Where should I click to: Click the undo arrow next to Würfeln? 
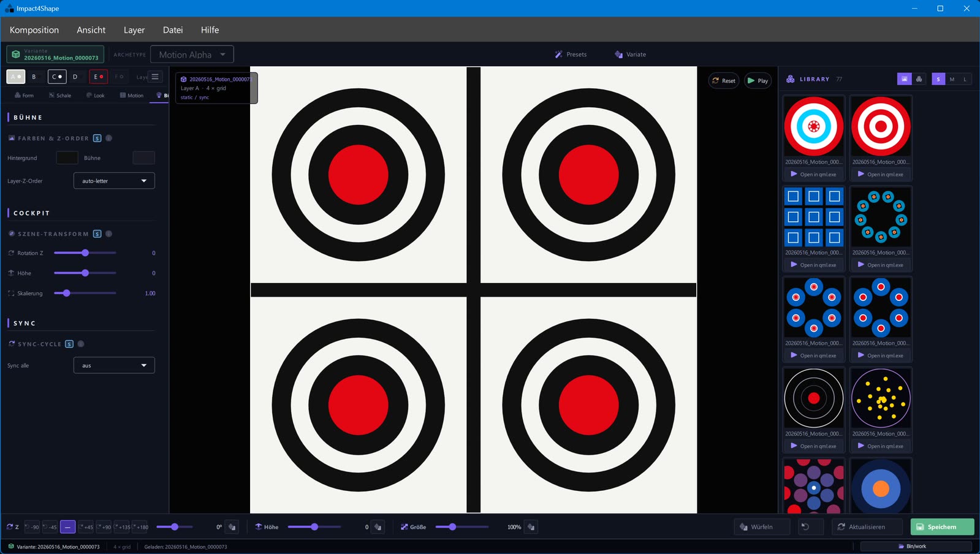(x=805, y=527)
